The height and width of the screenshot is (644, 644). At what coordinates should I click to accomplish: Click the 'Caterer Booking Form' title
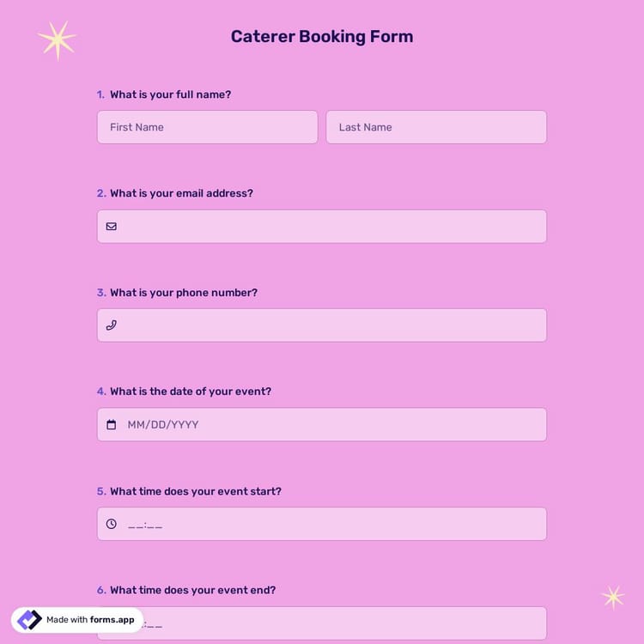click(x=322, y=37)
